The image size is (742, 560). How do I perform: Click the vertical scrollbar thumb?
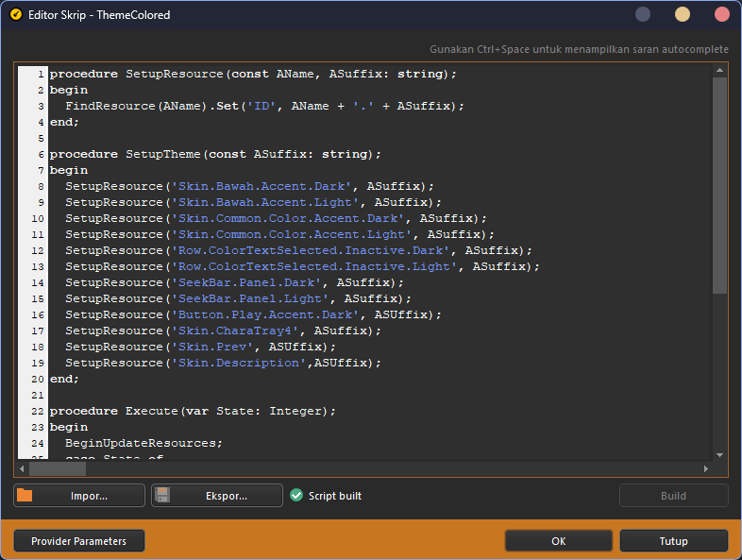click(x=719, y=184)
